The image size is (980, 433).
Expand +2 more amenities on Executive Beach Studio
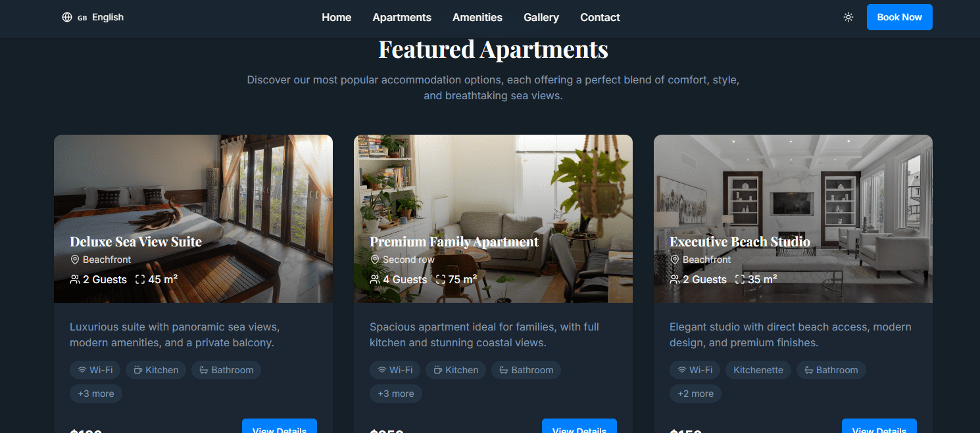696,394
